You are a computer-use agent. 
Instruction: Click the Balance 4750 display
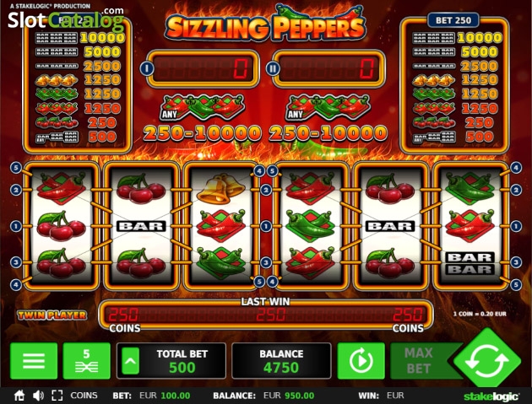[x=281, y=361]
